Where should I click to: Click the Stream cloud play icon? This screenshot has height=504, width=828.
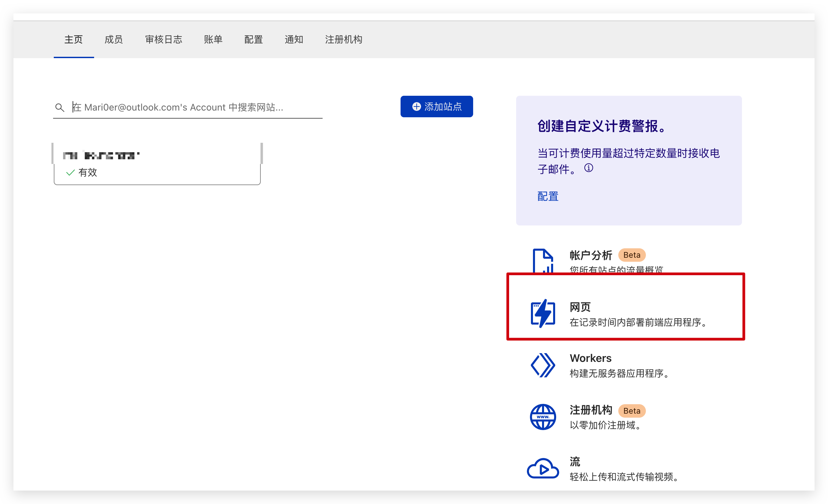coord(543,468)
